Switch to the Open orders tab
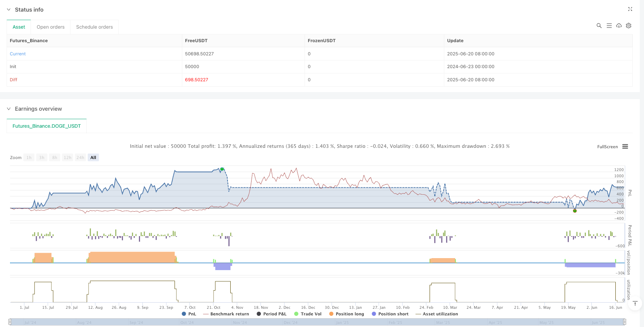 (51, 27)
